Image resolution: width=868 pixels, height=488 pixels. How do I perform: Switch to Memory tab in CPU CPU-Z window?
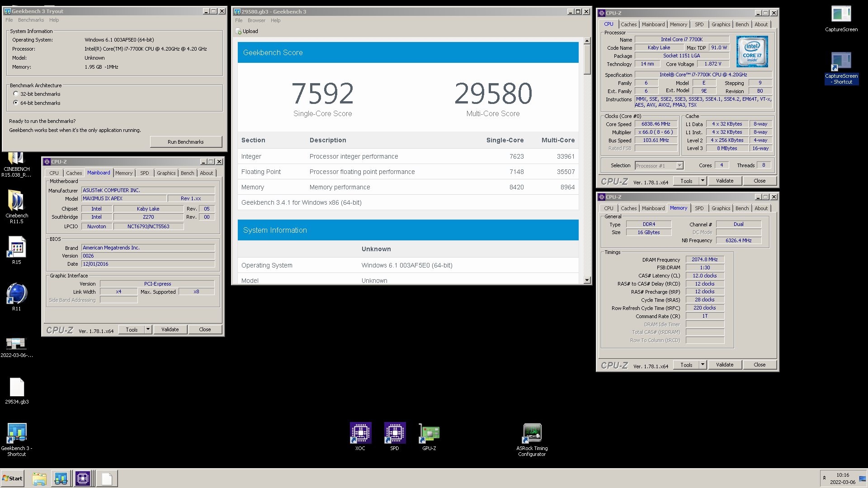coord(679,24)
